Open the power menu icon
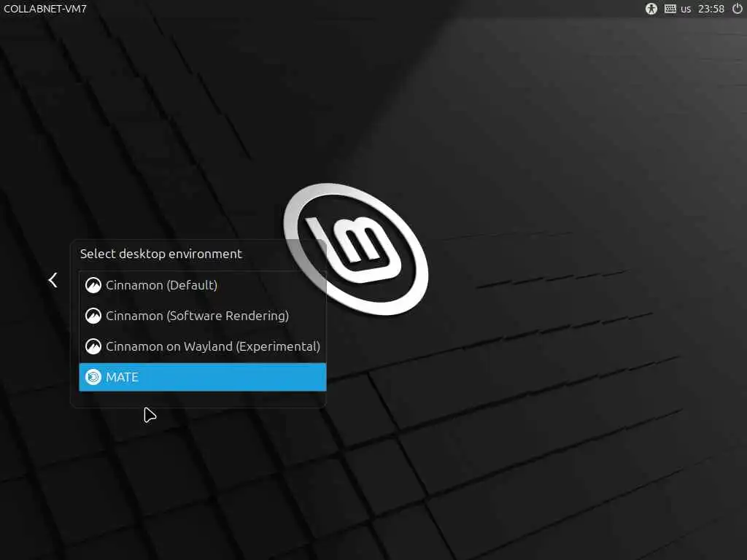 point(737,9)
